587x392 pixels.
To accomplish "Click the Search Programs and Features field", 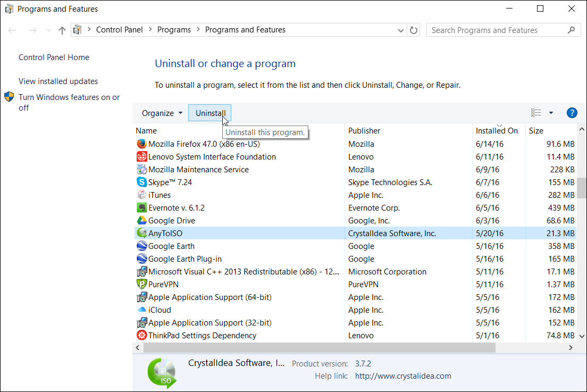I will 504,30.
